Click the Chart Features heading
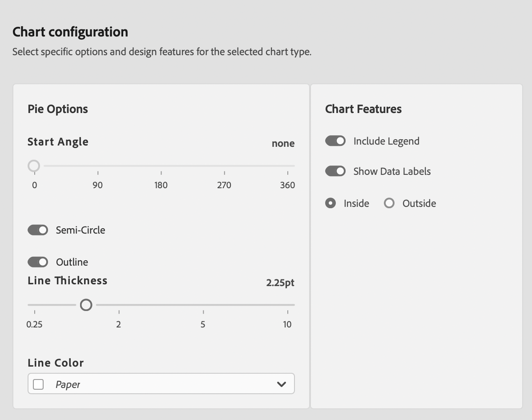This screenshot has width=532, height=420. 363,109
